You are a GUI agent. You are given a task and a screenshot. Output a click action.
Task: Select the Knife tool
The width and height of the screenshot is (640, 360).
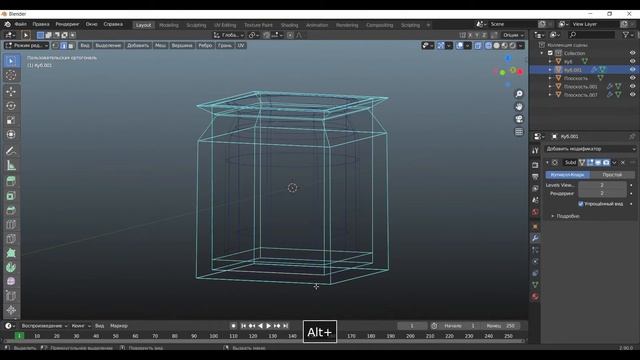click(x=11, y=239)
